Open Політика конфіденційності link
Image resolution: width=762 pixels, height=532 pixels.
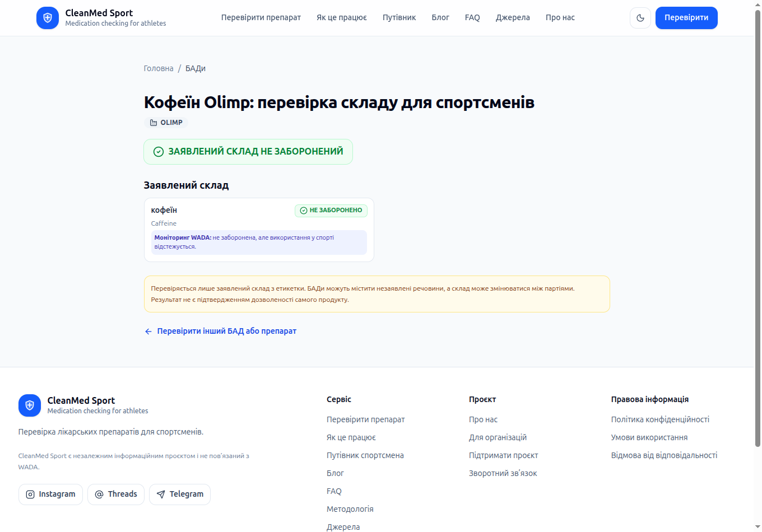[660, 419]
